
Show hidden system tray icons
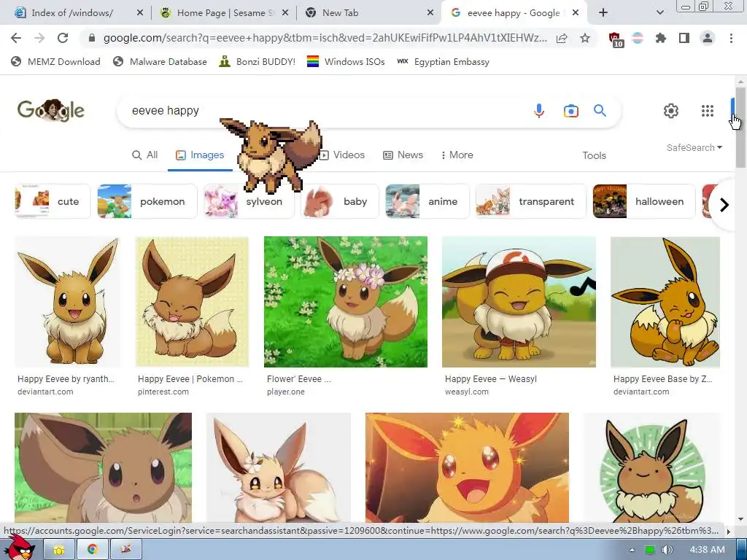tap(632, 550)
